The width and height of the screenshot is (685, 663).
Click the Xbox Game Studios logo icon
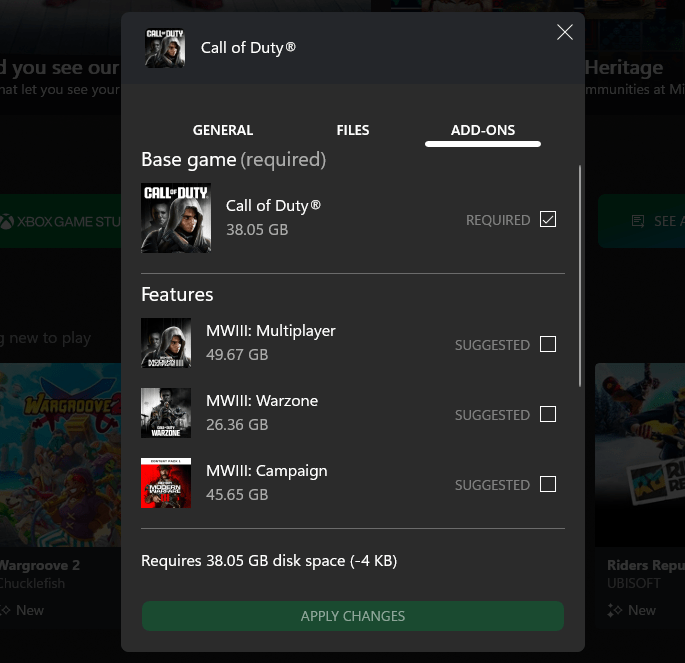(x=7, y=222)
